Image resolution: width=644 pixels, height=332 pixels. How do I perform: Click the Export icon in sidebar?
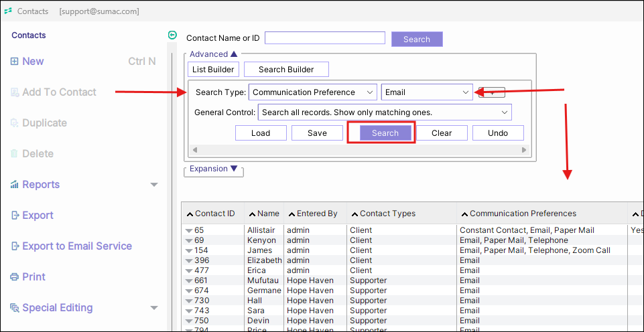15,216
